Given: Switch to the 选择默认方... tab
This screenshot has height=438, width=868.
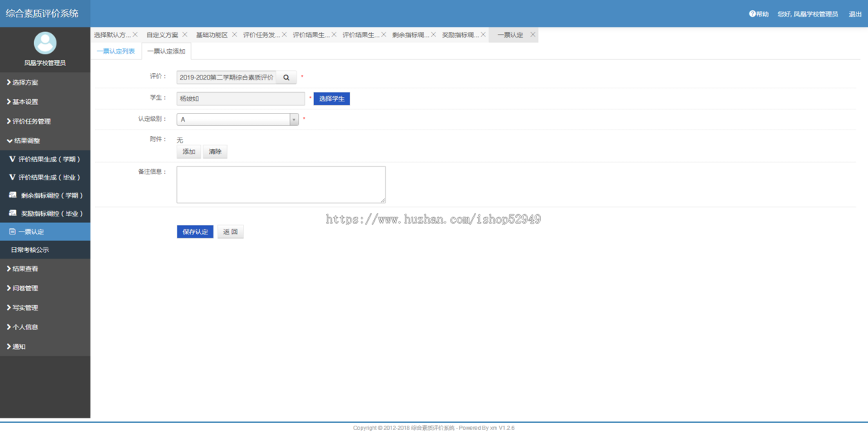Looking at the screenshot, I should [112, 35].
